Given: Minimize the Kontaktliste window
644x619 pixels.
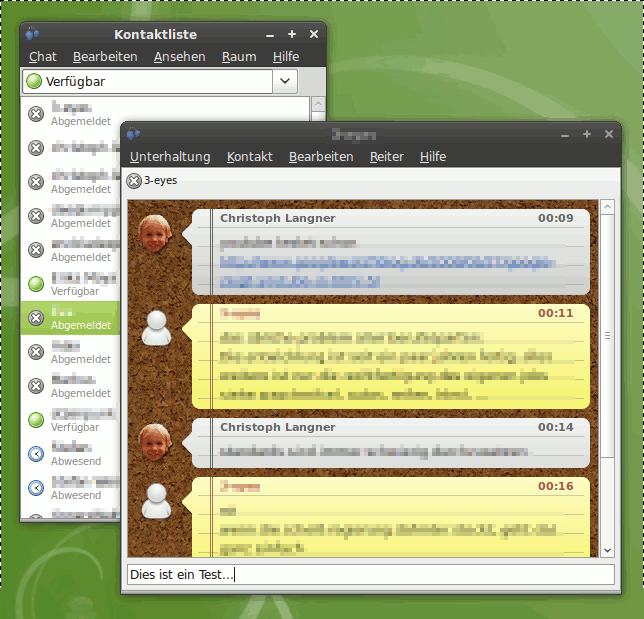Looking at the screenshot, I should (x=270, y=35).
